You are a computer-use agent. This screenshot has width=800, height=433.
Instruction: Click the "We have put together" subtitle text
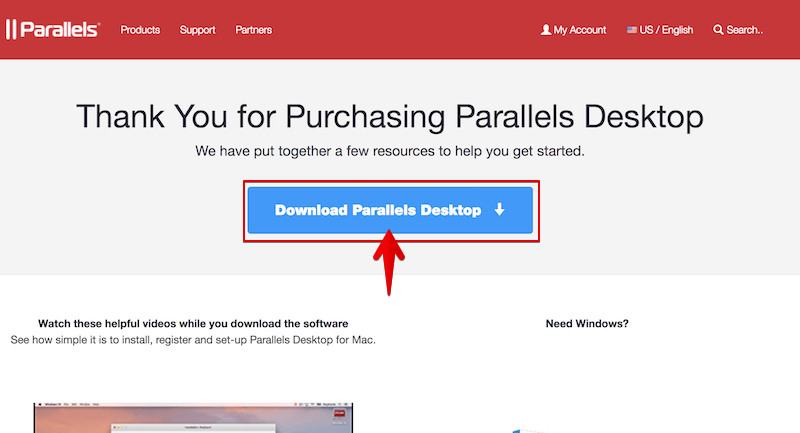390,152
